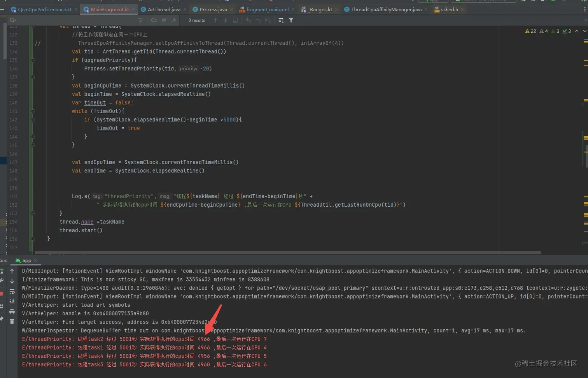The height and width of the screenshot is (378, 588).
Task: Toggle Regex search option
Action: 174,20
